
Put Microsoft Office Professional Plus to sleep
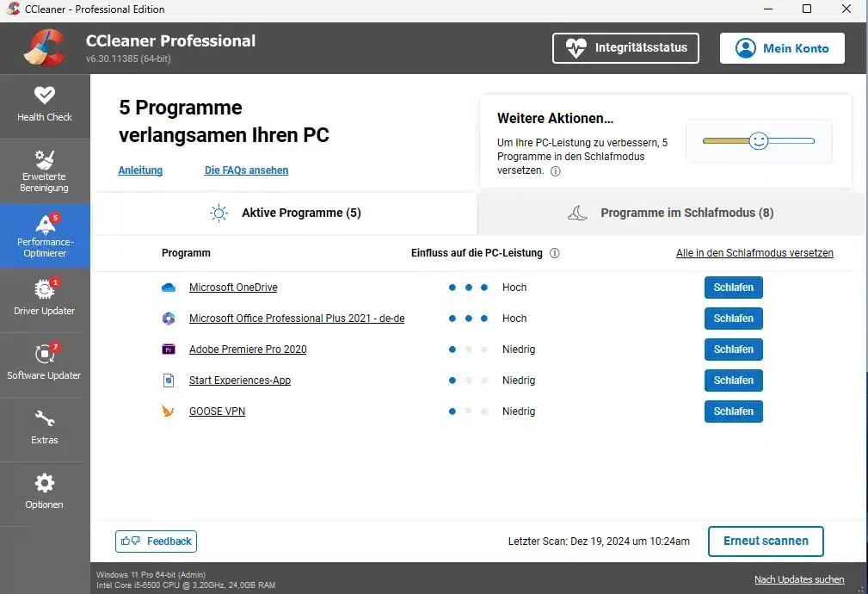[734, 319]
